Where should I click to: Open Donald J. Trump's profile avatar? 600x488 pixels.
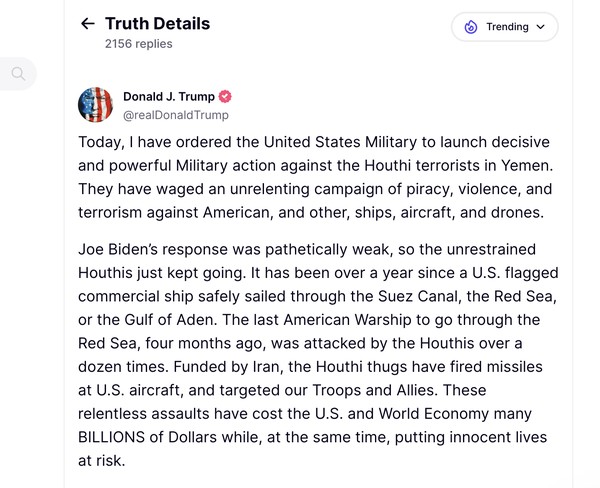96,106
